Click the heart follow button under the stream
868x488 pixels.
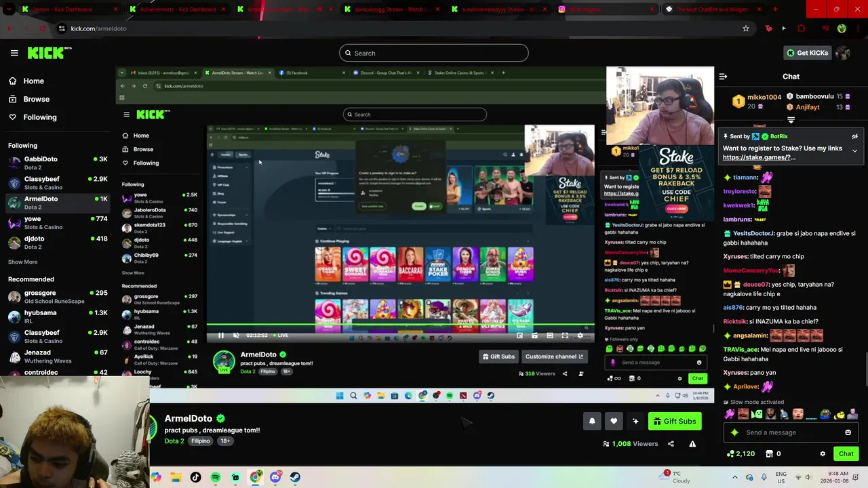pos(614,421)
